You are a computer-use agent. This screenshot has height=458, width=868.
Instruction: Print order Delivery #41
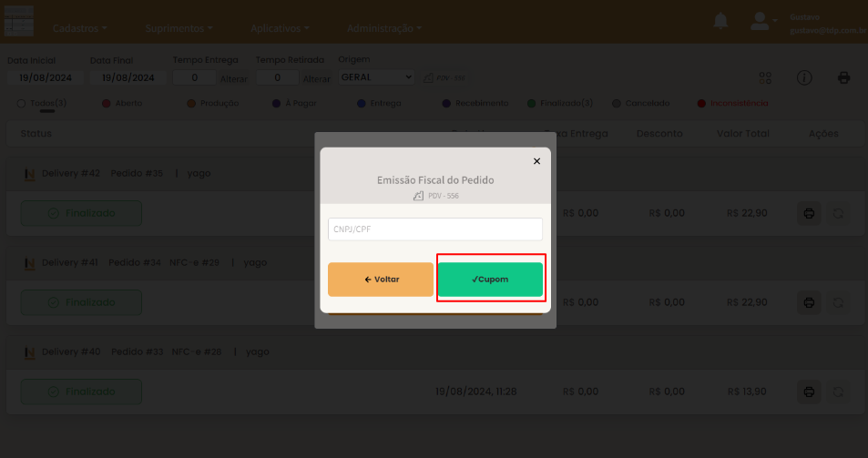(809, 302)
